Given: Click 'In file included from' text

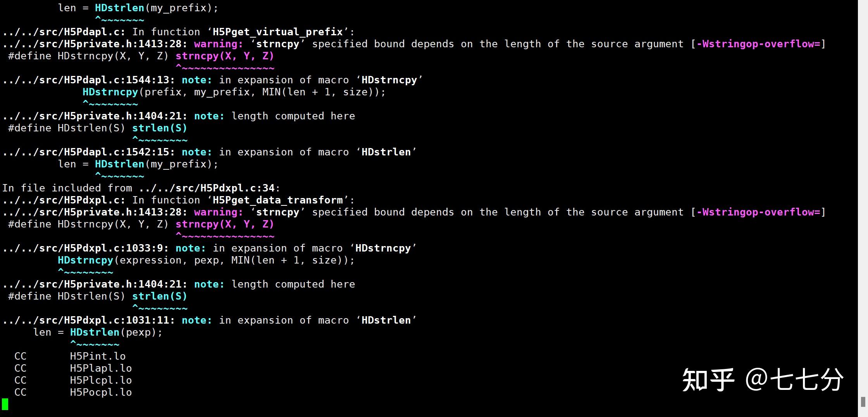Looking at the screenshot, I should [67, 188].
